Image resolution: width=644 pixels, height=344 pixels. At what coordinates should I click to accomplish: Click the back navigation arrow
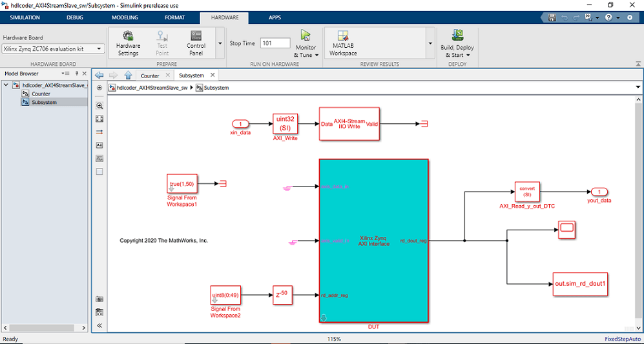pos(99,75)
